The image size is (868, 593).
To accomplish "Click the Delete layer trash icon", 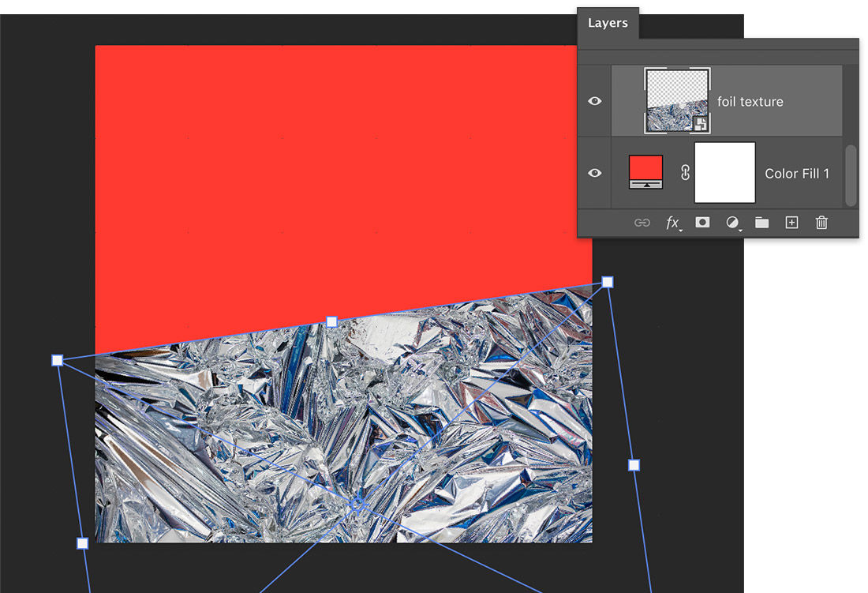I will (x=821, y=223).
